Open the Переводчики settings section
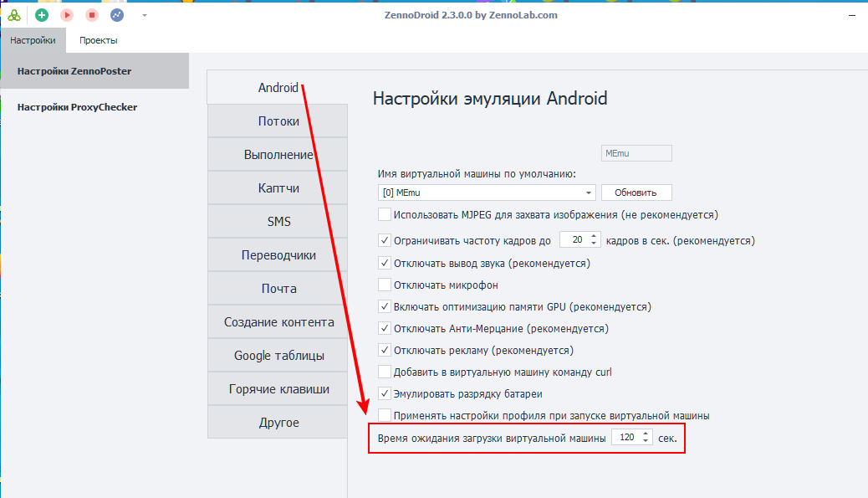 pos(278,254)
